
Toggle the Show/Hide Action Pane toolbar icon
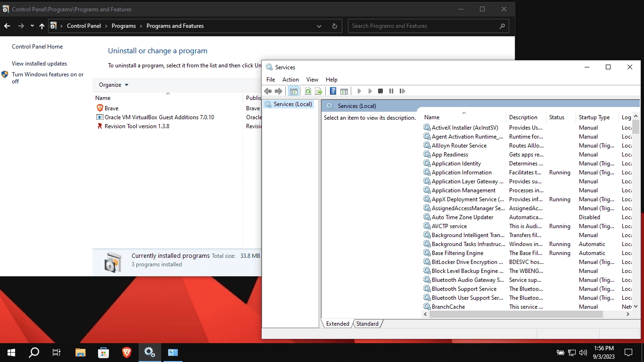tap(344, 91)
